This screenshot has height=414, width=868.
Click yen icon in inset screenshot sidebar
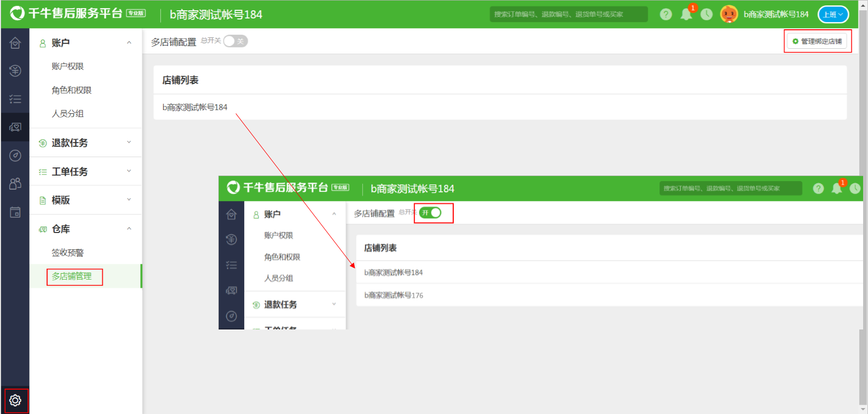231,240
